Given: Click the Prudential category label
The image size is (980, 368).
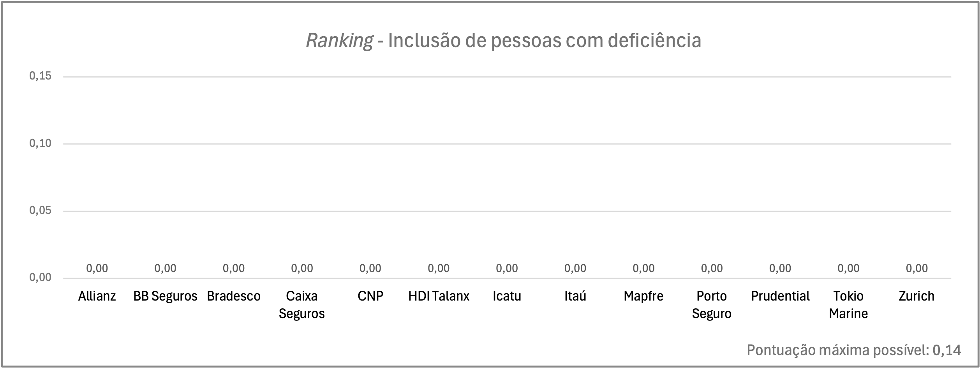Looking at the screenshot, I should coord(780,296).
